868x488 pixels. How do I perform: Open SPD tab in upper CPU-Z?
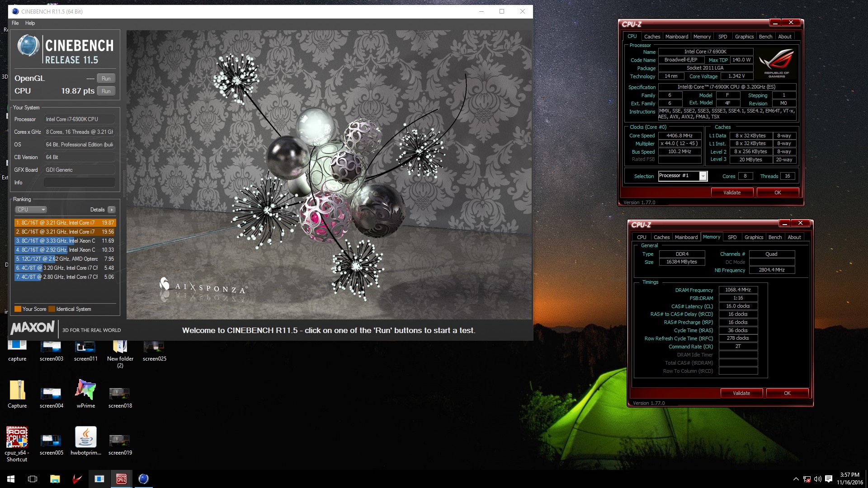coord(722,37)
